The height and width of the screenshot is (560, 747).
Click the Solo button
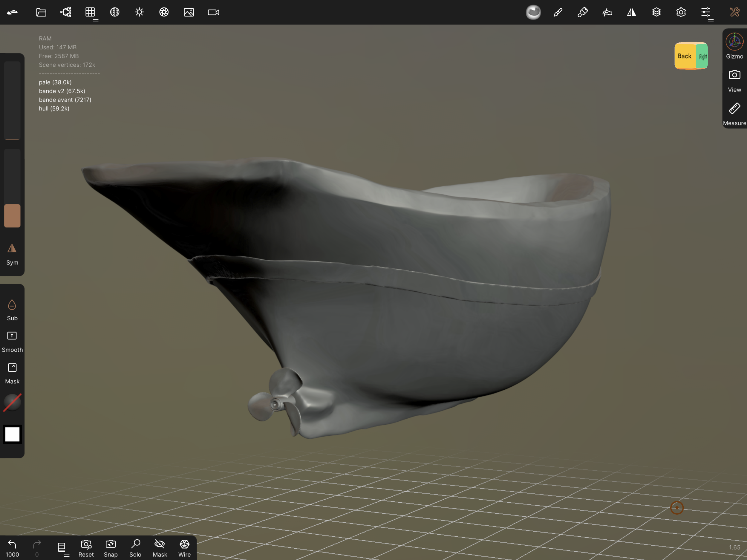(135, 548)
